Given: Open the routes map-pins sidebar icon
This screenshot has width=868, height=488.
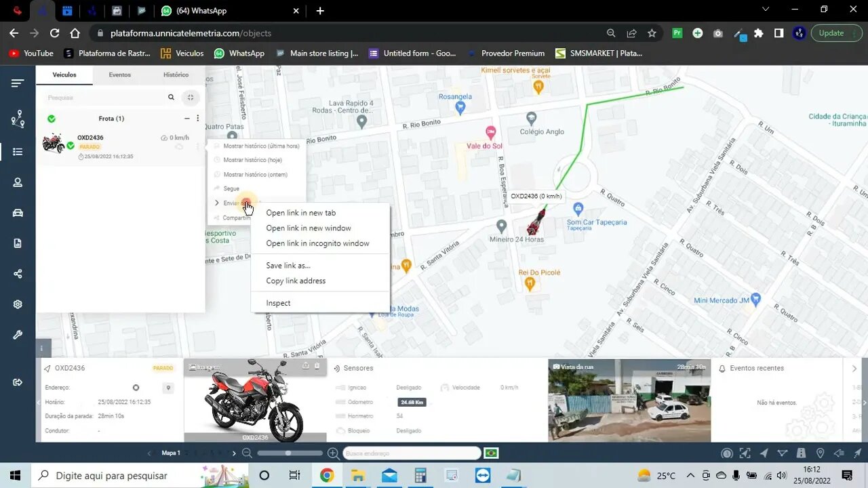Looking at the screenshot, I should [18, 119].
